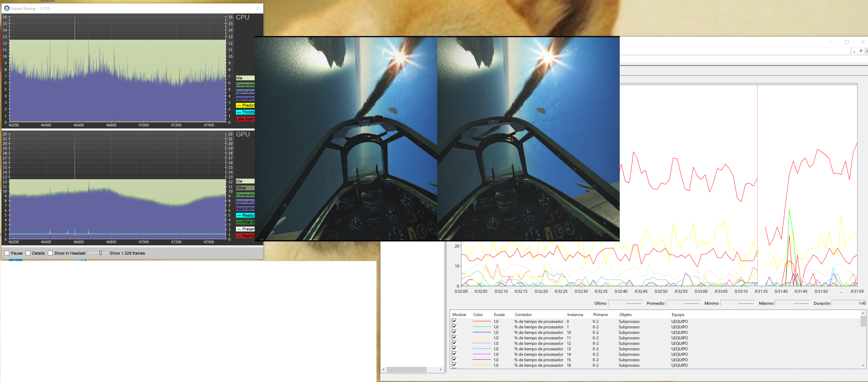Sort counters by the Escala column header
Image resolution: width=868 pixels, height=382 pixels.
pyautogui.click(x=502, y=315)
